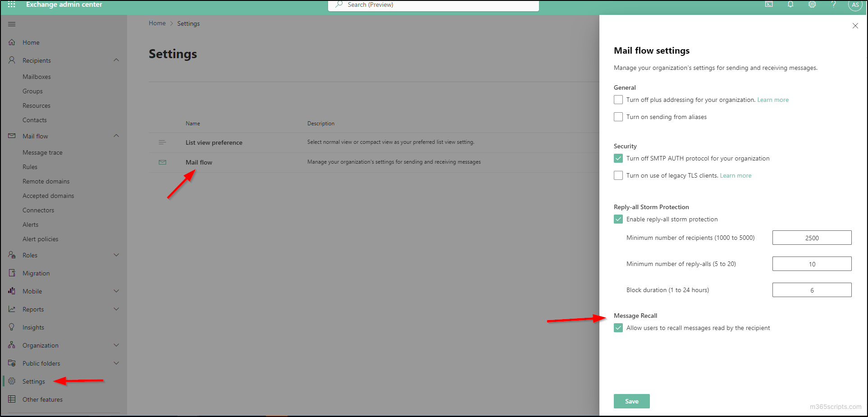Open the settings gear in the top bar
Viewport: 868px width, 417px height.
[812, 5]
